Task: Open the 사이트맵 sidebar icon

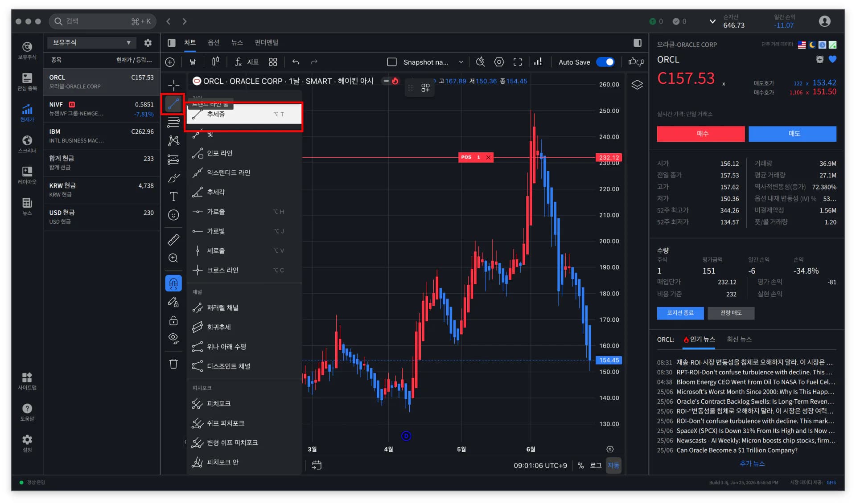Action: click(x=27, y=381)
